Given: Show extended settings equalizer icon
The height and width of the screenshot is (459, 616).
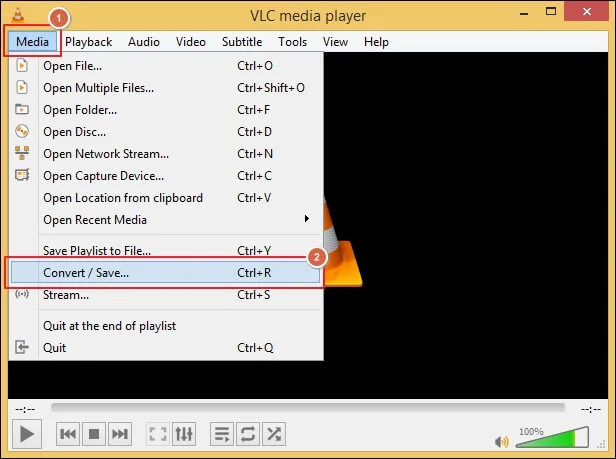Looking at the screenshot, I should point(184,434).
